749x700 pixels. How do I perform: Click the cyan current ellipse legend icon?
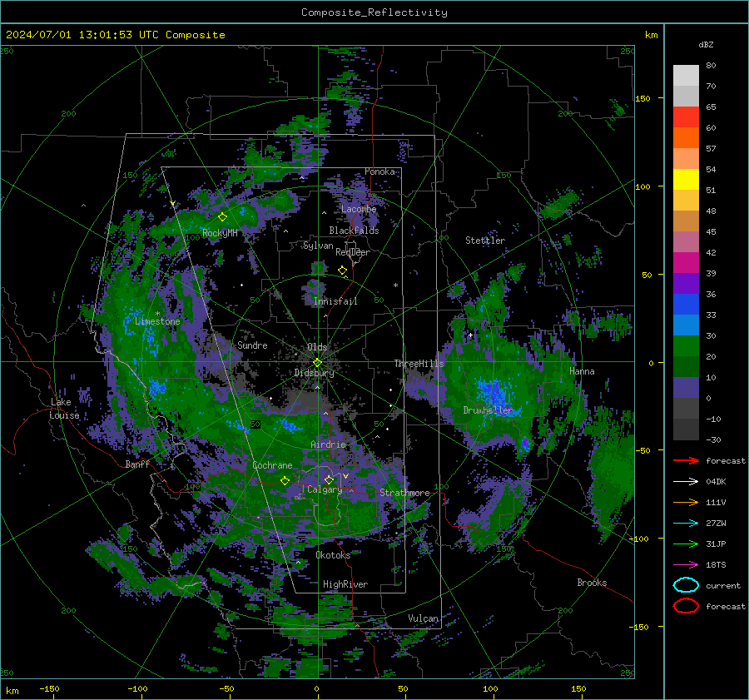coord(686,585)
